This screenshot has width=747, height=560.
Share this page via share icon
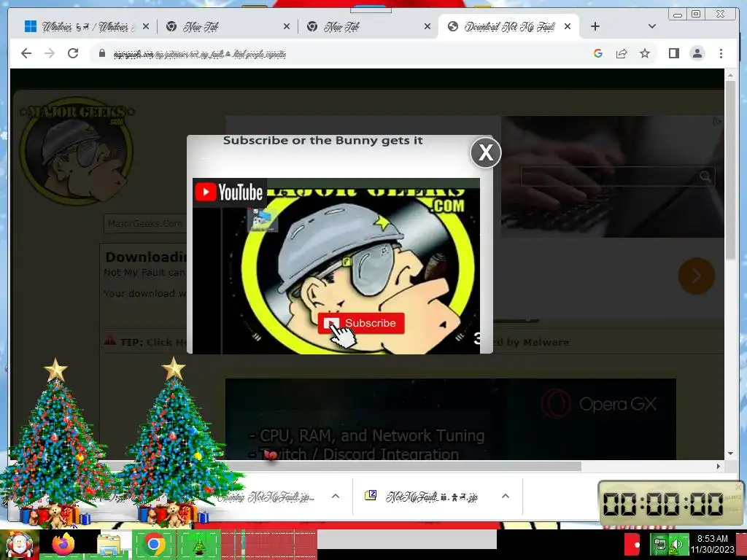pyautogui.click(x=622, y=53)
